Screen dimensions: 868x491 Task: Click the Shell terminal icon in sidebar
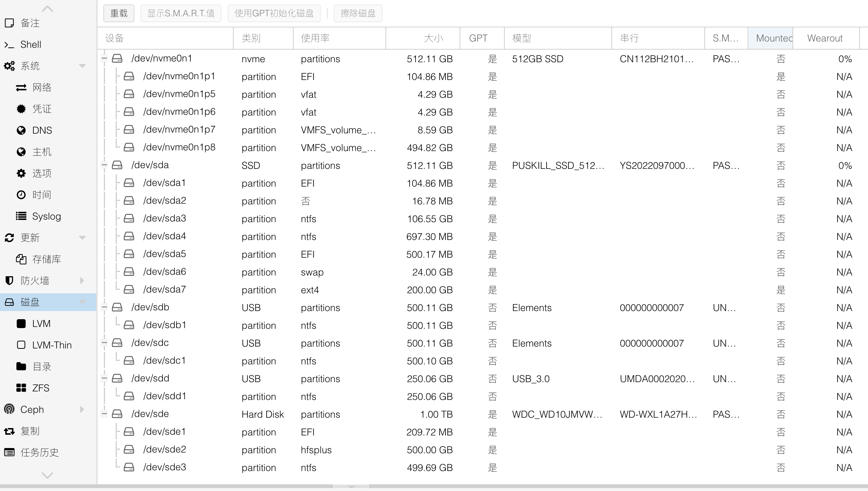[x=9, y=45]
